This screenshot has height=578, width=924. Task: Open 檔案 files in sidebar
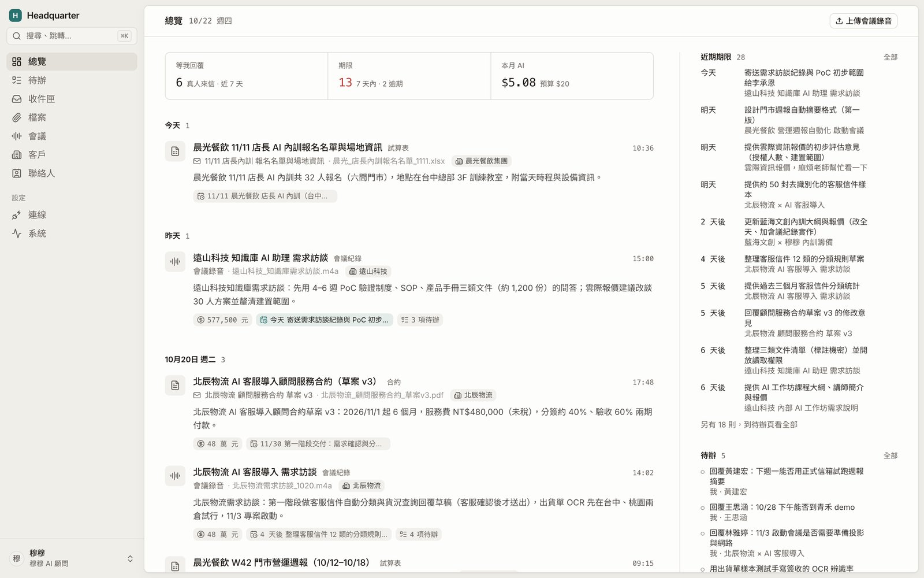click(x=72, y=117)
